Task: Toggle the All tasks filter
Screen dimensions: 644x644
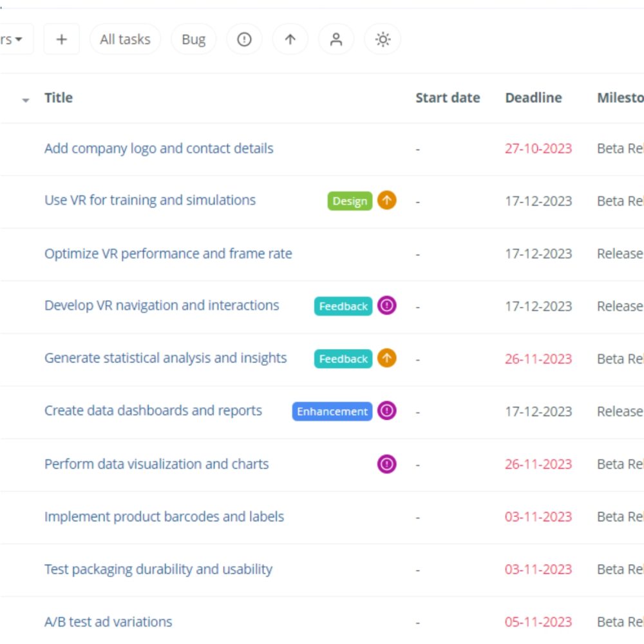Action: [125, 39]
